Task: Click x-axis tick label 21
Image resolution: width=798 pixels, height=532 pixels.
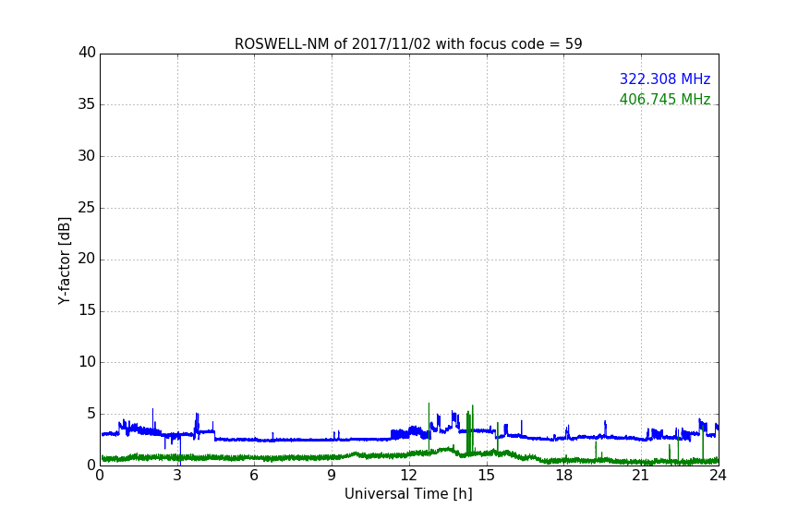Action: (x=641, y=476)
